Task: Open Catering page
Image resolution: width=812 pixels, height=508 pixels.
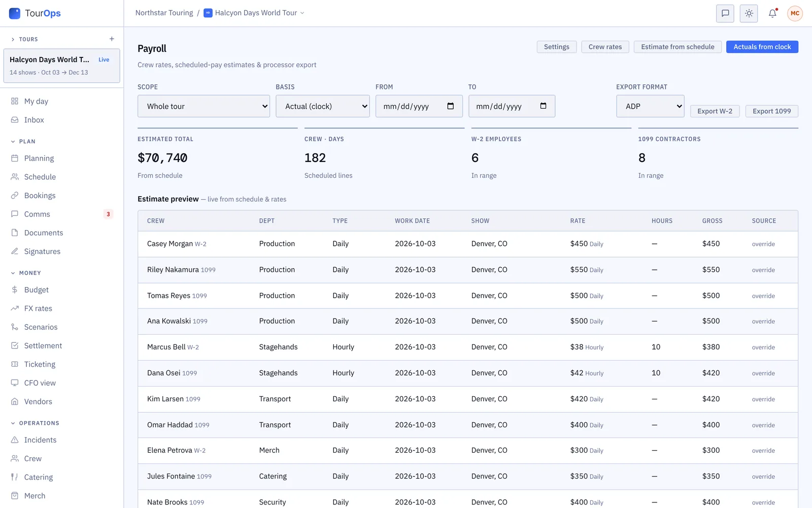Action: tap(62, 478)
